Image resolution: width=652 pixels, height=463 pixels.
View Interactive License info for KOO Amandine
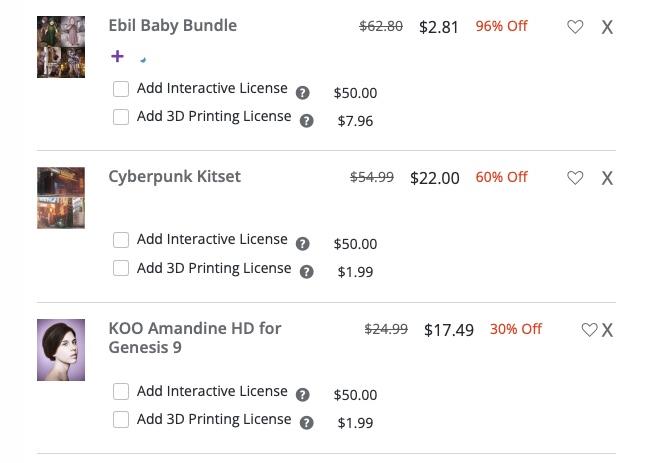(303, 395)
